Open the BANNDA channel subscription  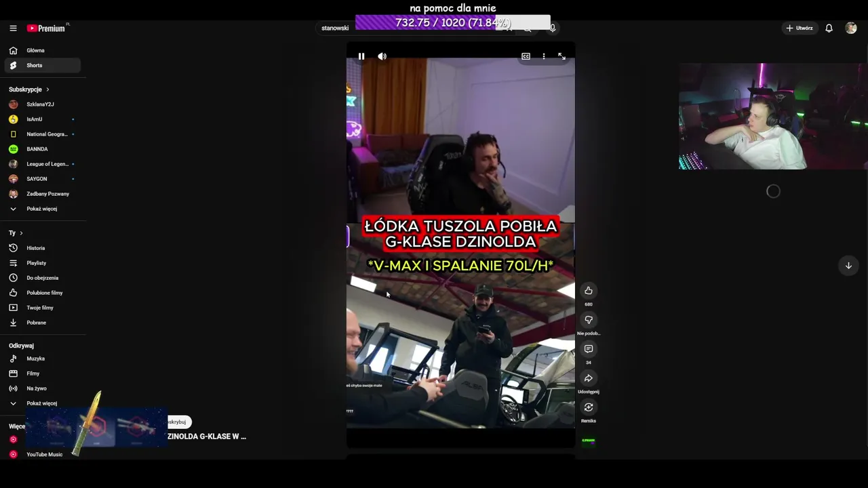[x=42, y=149]
